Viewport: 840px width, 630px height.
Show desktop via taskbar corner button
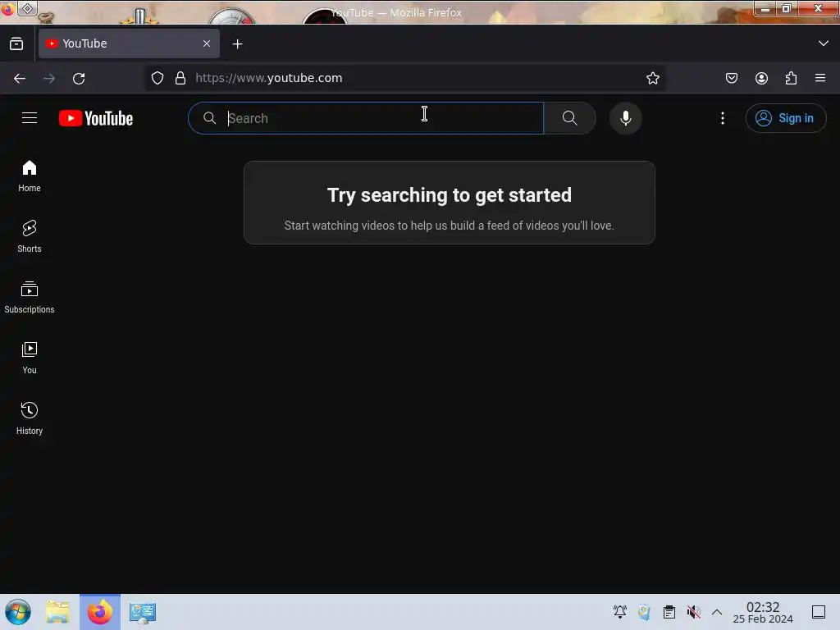click(819, 612)
